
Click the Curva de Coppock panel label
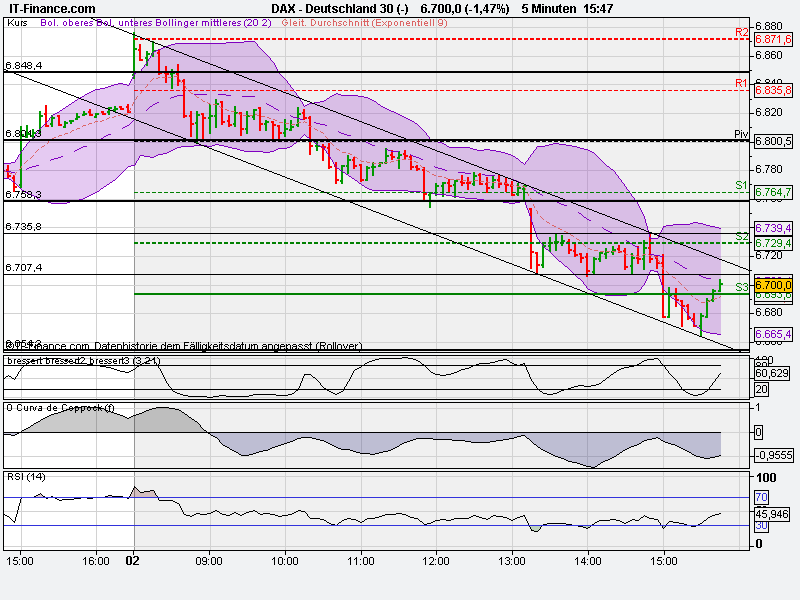coord(61,408)
